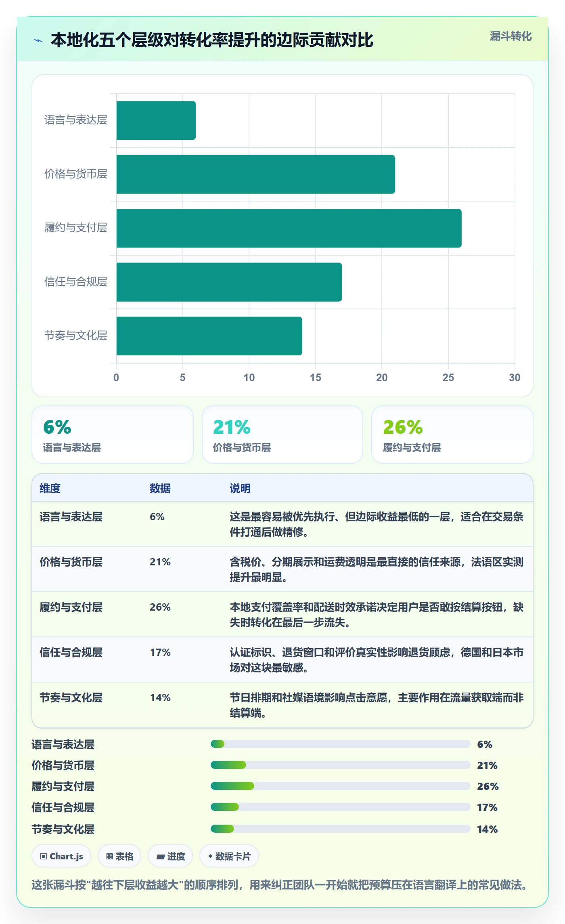
Task: Click the chart's 履约与支付层 axis label
Action: [76, 228]
